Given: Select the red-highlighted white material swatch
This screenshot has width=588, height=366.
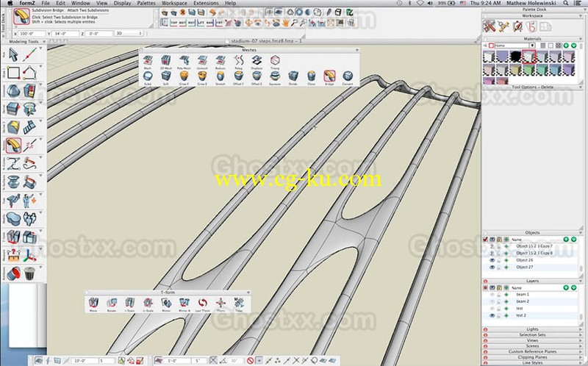Looking at the screenshot, I should (529, 57).
